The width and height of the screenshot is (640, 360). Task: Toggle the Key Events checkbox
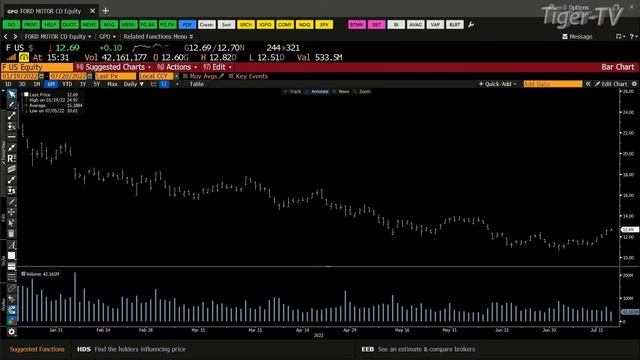(231, 76)
